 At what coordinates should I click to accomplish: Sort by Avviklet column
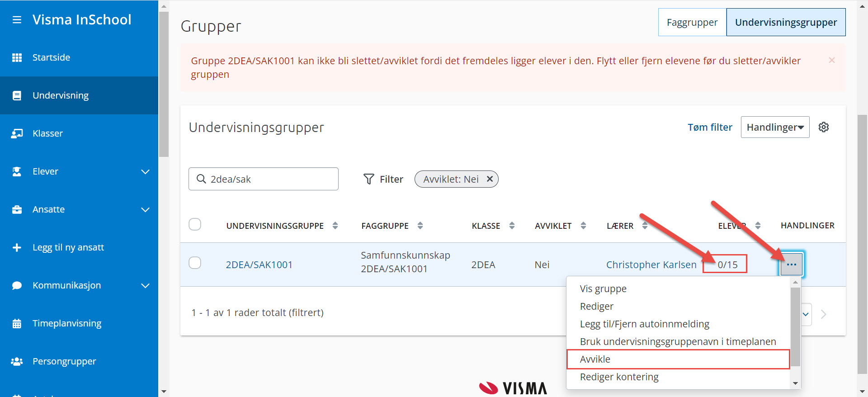(583, 225)
